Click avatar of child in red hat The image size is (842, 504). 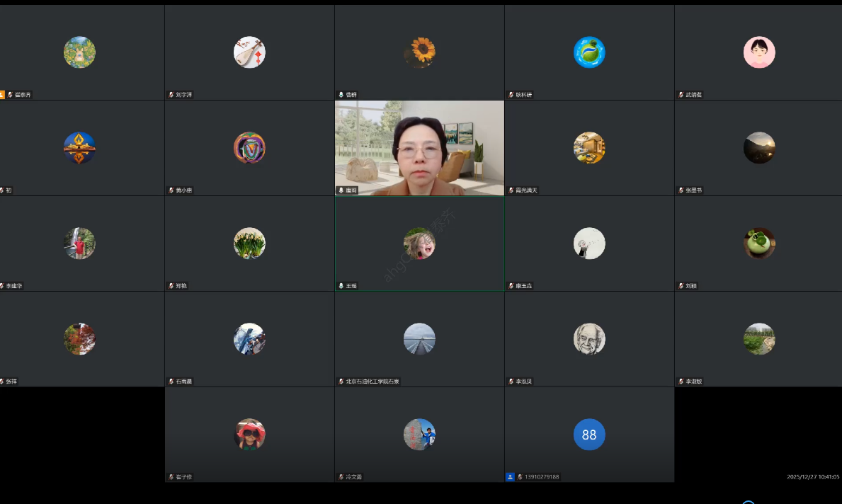click(249, 435)
